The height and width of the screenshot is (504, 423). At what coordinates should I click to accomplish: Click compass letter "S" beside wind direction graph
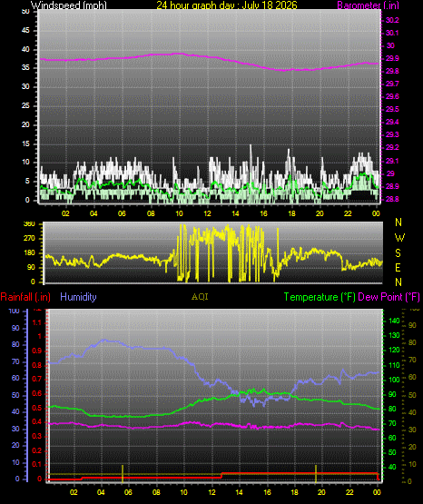(x=398, y=253)
